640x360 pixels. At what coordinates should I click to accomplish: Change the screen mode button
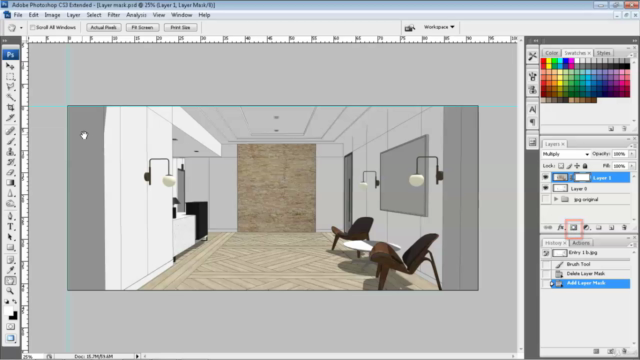coord(10,338)
